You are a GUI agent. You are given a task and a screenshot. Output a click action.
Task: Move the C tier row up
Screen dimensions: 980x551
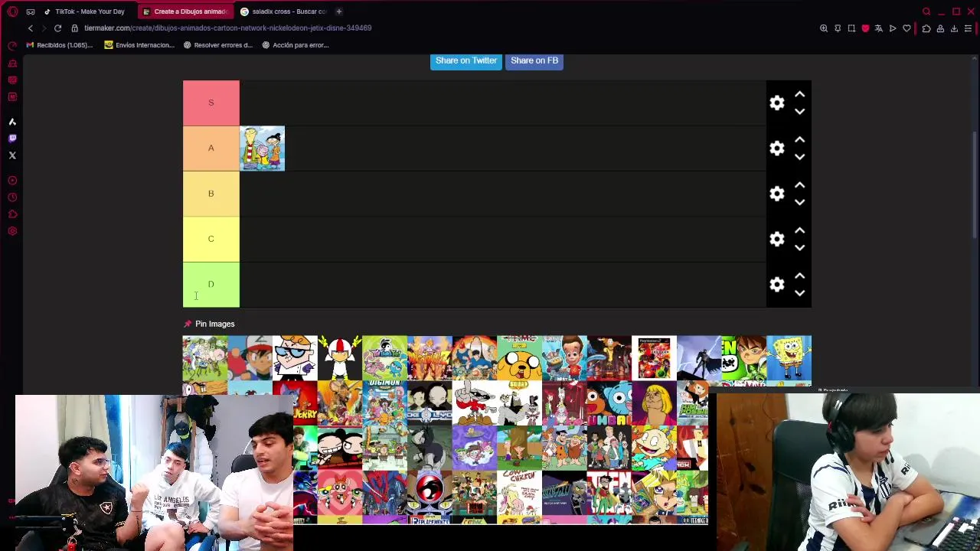(x=799, y=231)
